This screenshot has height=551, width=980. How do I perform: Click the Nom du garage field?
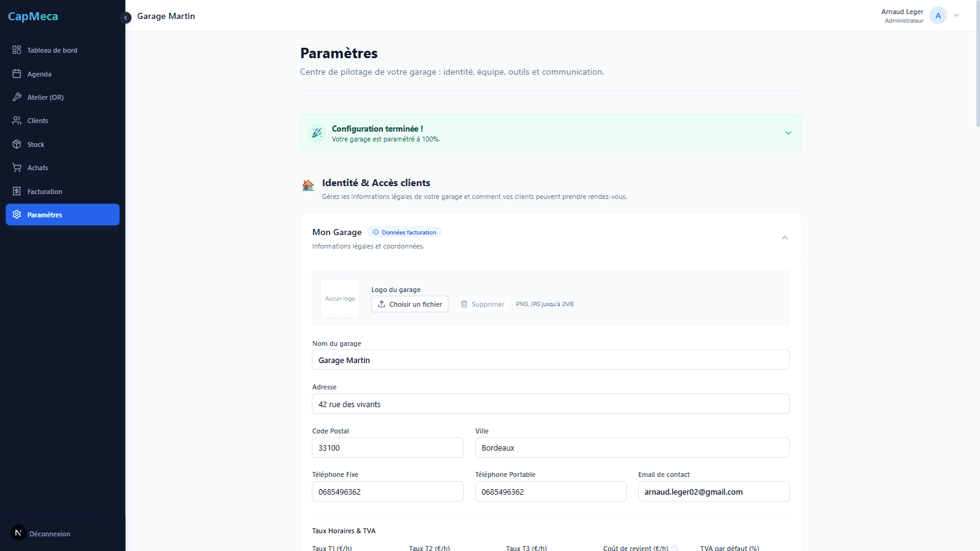(550, 360)
